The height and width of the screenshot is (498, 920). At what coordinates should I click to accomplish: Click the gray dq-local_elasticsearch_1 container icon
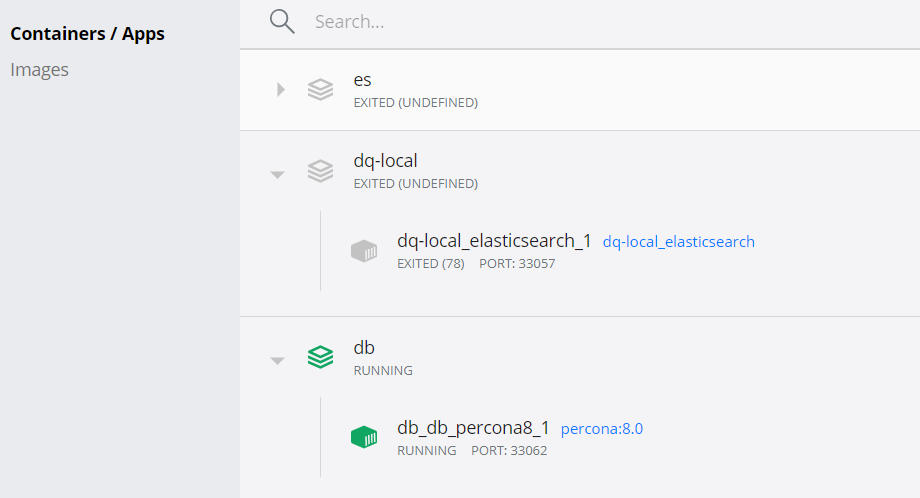click(364, 251)
